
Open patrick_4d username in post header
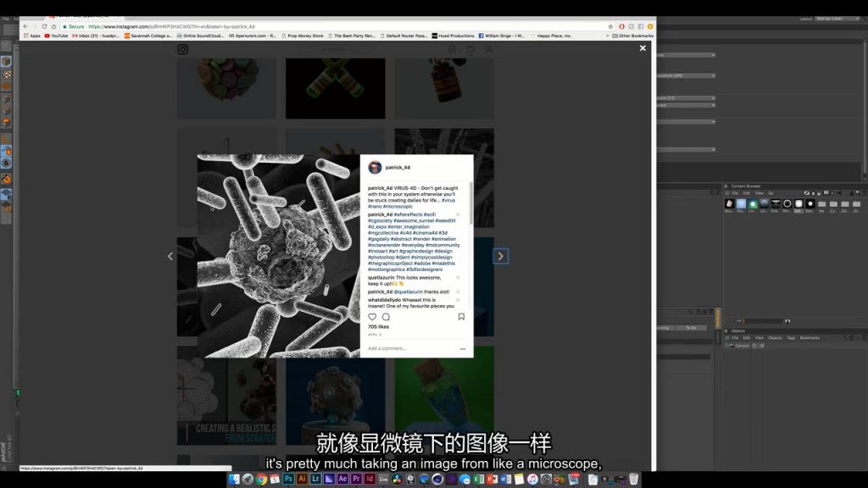(398, 167)
